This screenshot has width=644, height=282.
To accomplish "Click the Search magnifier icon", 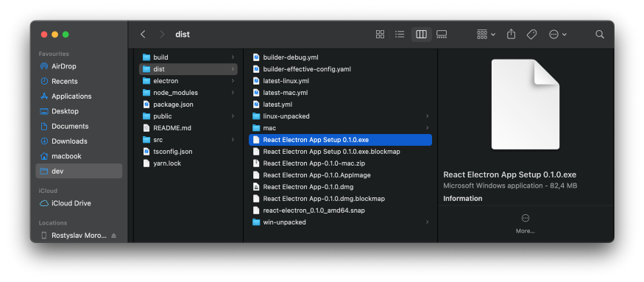I will pos(600,35).
